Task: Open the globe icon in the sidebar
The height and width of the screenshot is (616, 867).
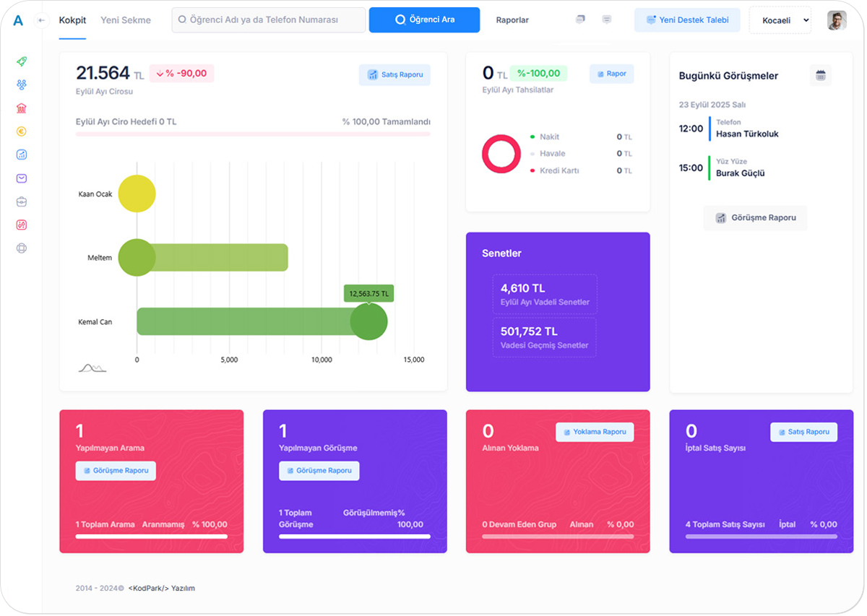Action: 22,248
